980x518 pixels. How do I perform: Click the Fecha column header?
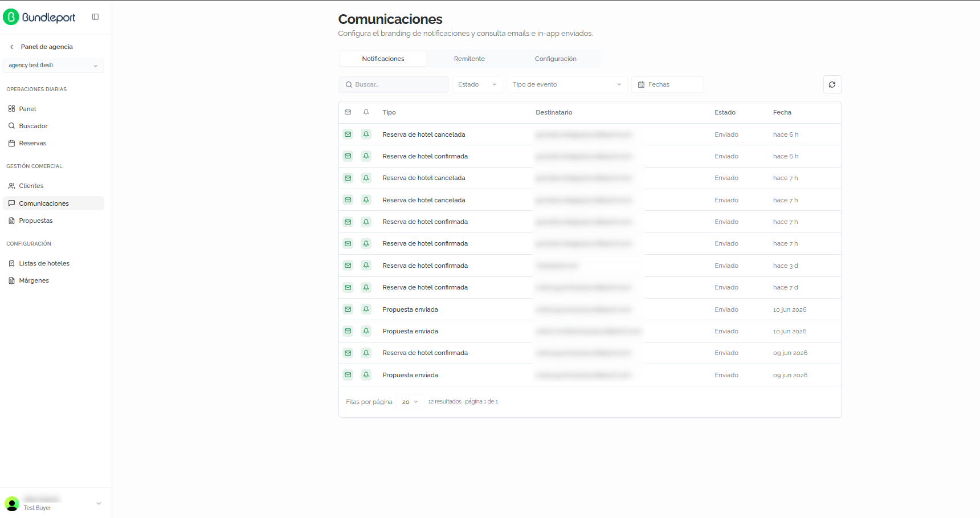click(782, 112)
